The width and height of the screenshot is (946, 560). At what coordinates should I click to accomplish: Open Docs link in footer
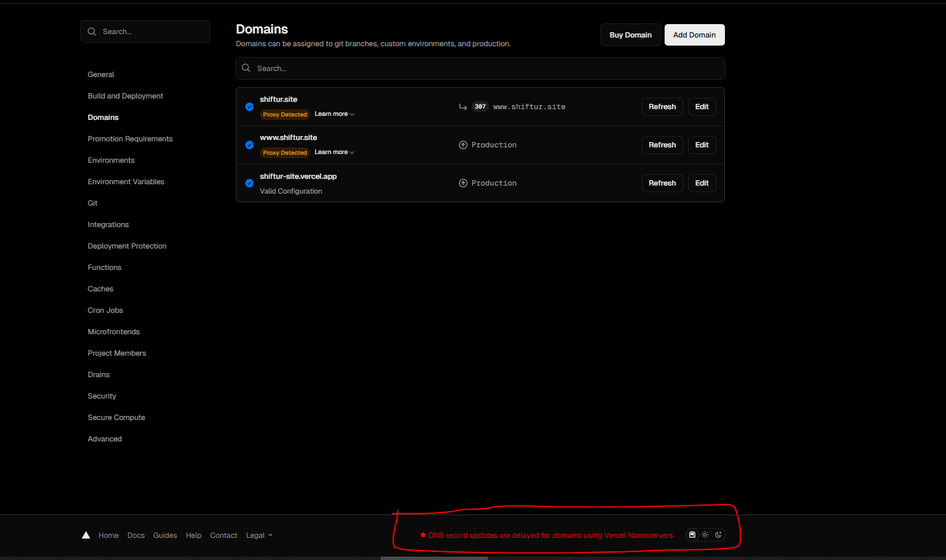[136, 535]
